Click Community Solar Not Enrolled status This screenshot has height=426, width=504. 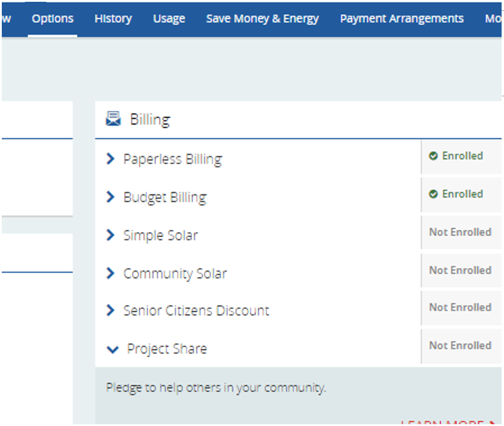tap(460, 270)
